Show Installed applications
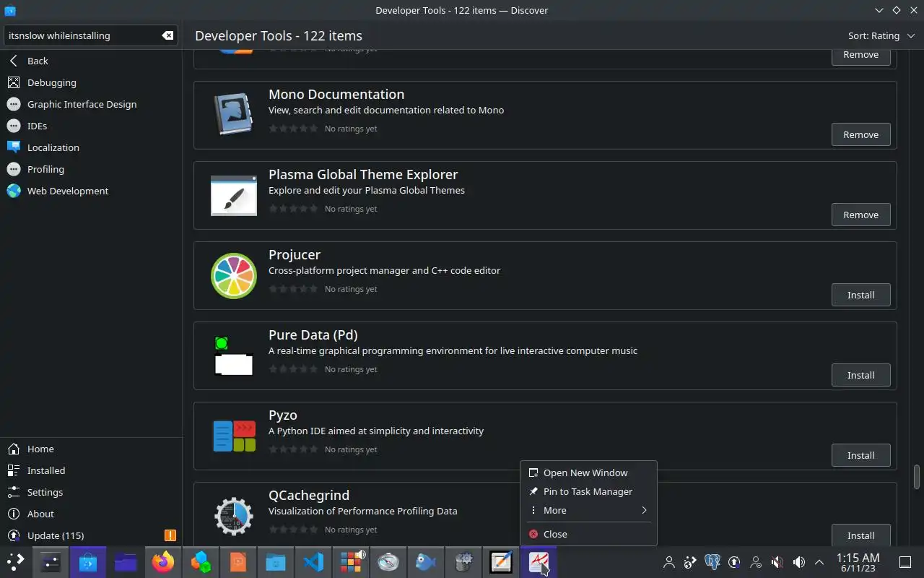This screenshot has height=578, width=924. (91, 470)
